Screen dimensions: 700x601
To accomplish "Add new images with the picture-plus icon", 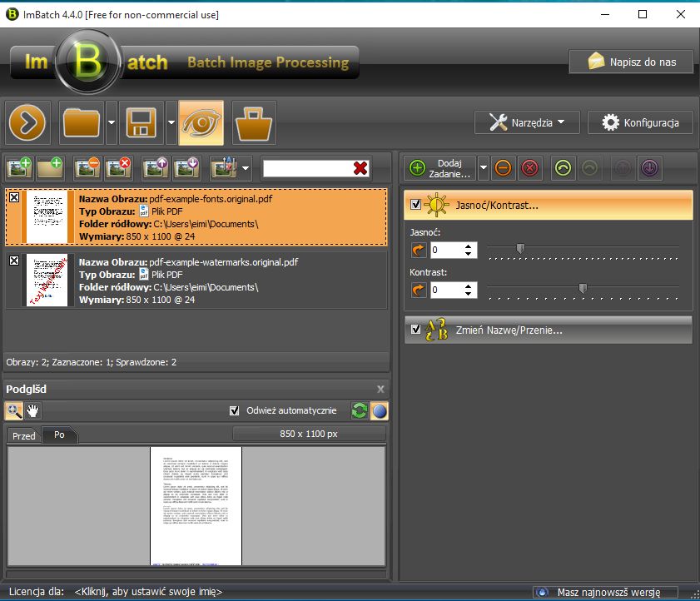I will (20, 168).
